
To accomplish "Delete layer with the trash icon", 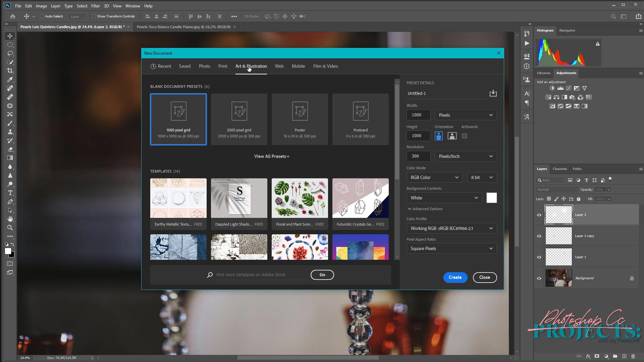I will [633, 356].
